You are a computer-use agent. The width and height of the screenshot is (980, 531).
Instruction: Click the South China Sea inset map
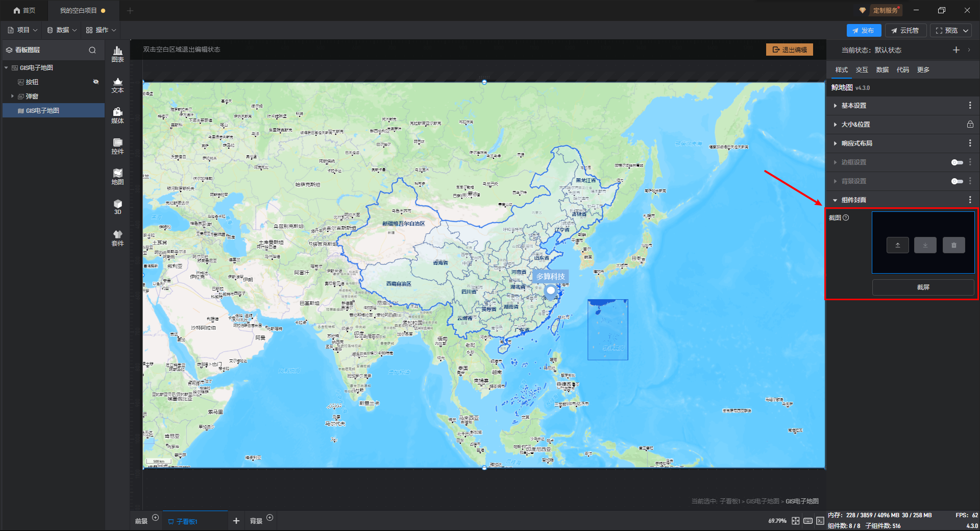point(607,330)
